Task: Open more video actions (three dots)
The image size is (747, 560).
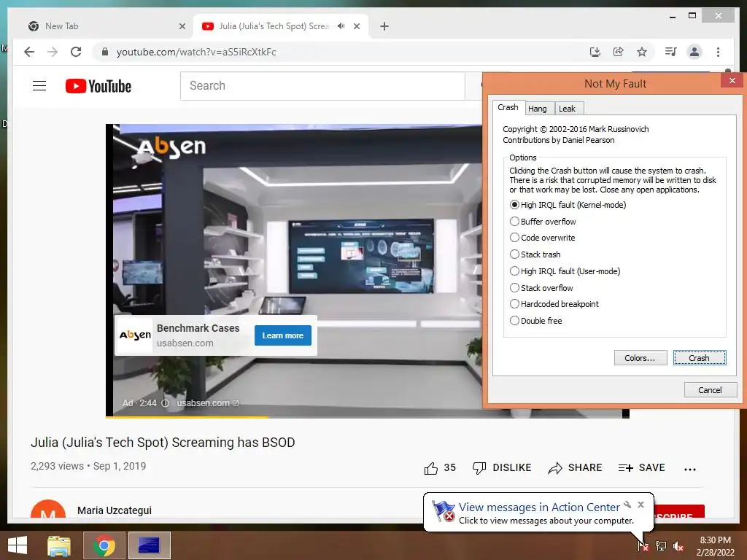Action: click(x=690, y=469)
